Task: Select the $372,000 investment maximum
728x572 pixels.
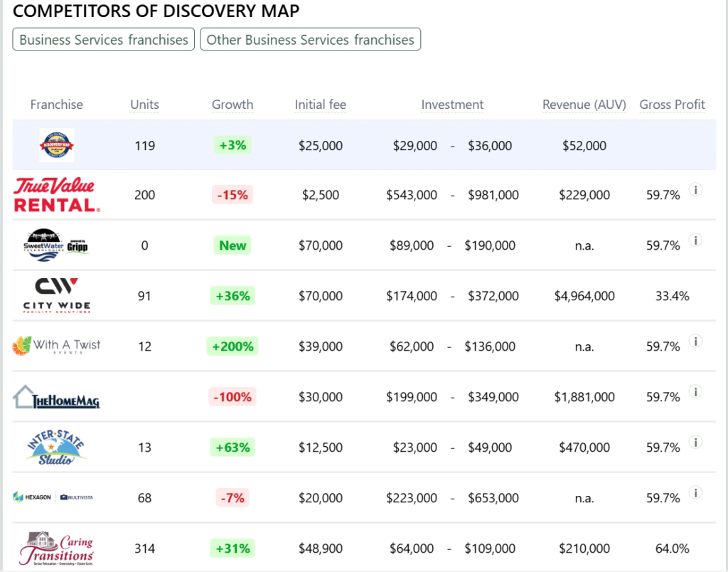Action: pos(493,296)
